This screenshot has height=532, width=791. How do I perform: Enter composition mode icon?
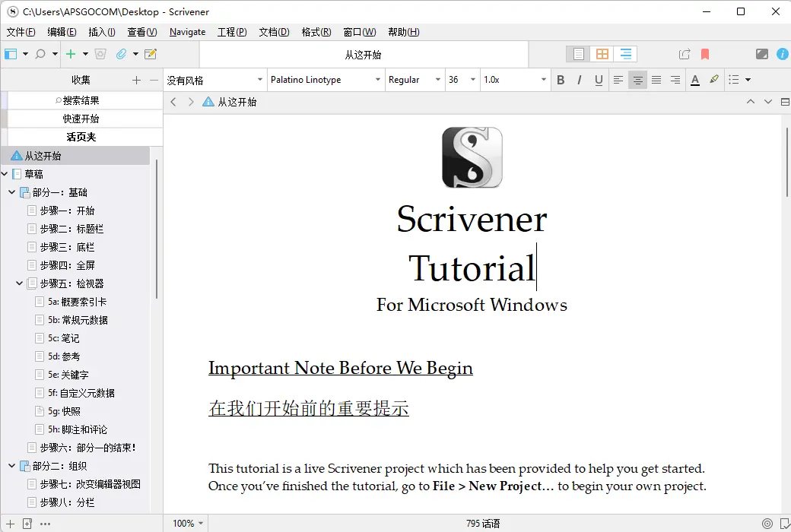coord(762,54)
